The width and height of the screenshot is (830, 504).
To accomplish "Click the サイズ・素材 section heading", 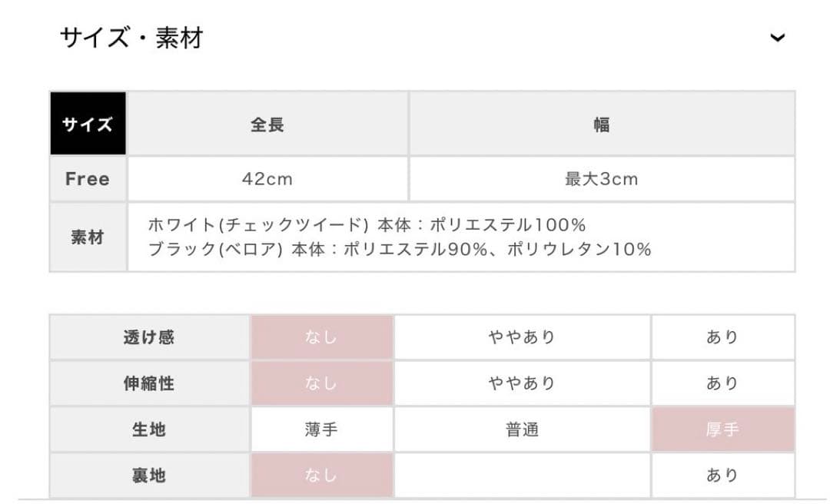I will [132, 35].
